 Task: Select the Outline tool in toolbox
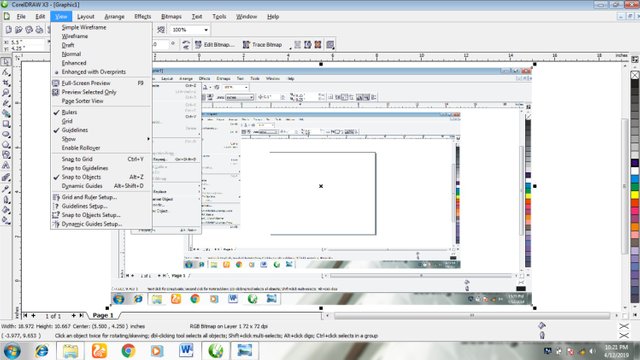click(6, 200)
